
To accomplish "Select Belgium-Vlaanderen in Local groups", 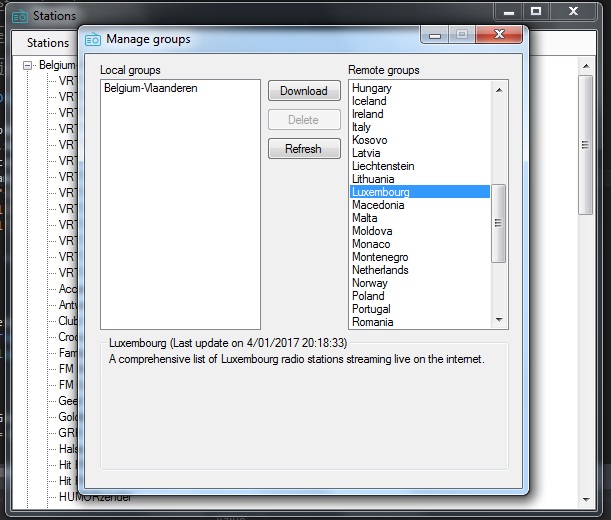I will tap(150, 88).
